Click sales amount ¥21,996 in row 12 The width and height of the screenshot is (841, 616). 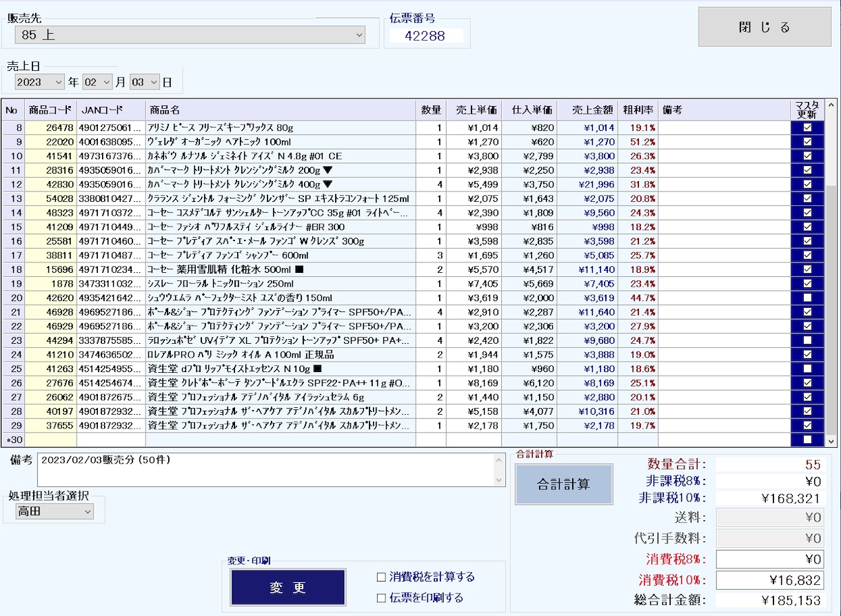pyautogui.click(x=587, y=184)
